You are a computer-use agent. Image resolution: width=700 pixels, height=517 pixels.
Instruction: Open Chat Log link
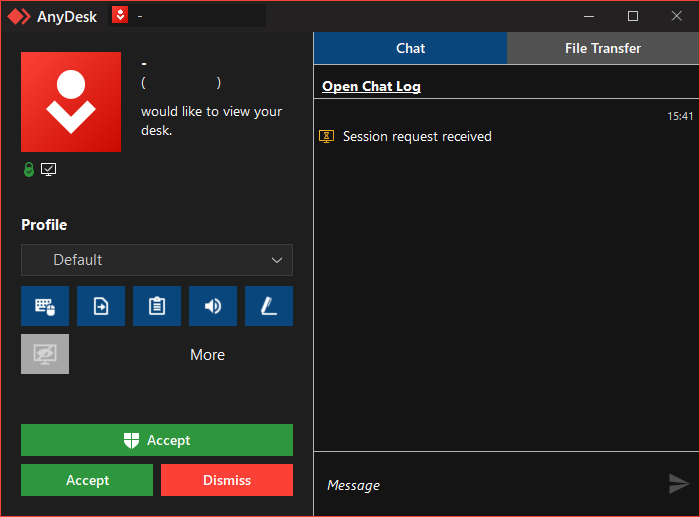(371, 87)
